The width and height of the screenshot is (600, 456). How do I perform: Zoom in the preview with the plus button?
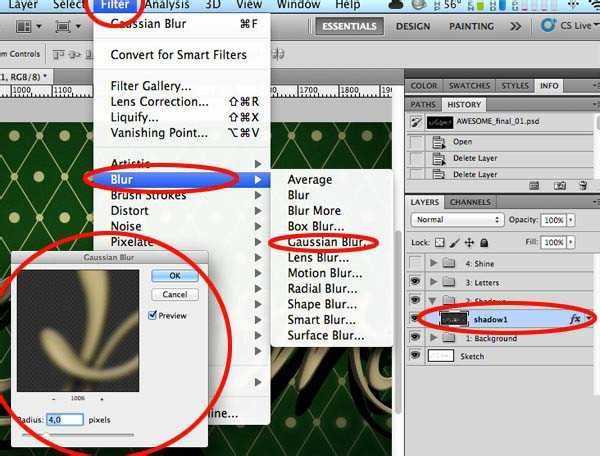click(x=102, y=399)
